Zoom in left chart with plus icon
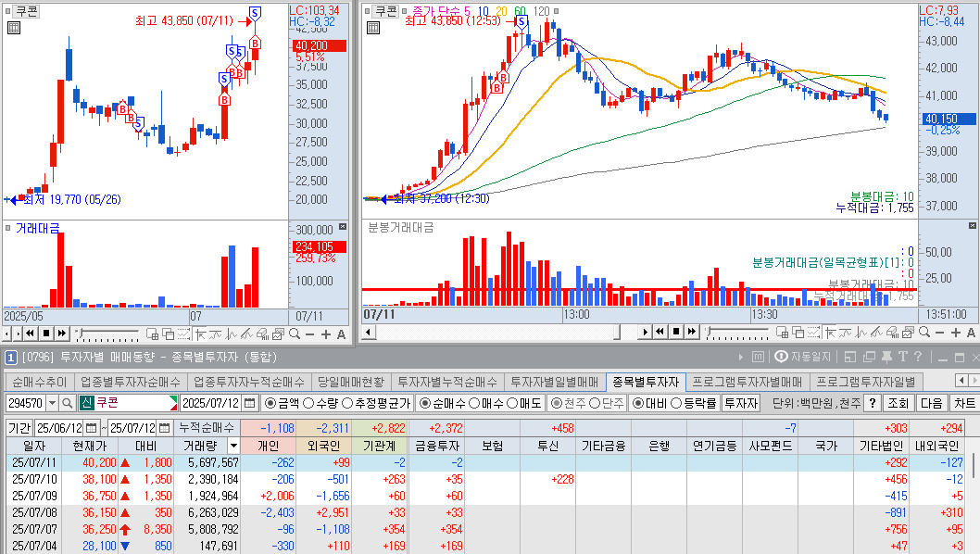This screenshot has width=980, height=554. (326, 334)
